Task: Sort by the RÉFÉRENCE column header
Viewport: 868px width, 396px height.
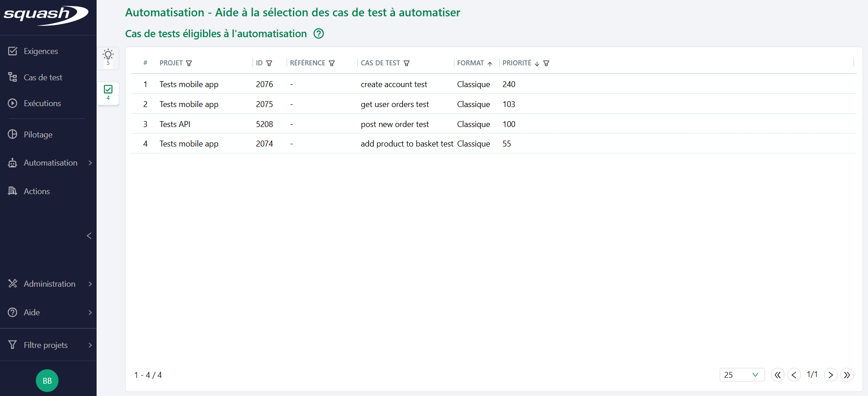Action: pos(308,63)
